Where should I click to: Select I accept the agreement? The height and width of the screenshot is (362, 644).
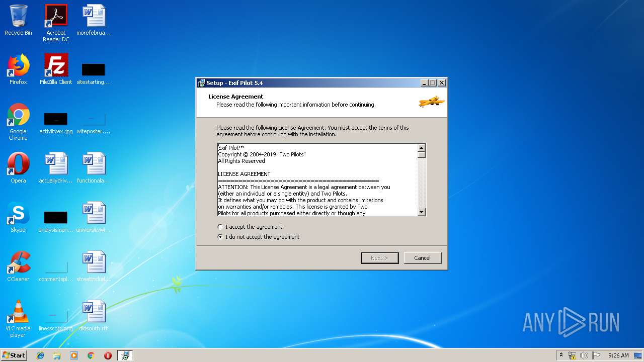(x=250, y=227)
